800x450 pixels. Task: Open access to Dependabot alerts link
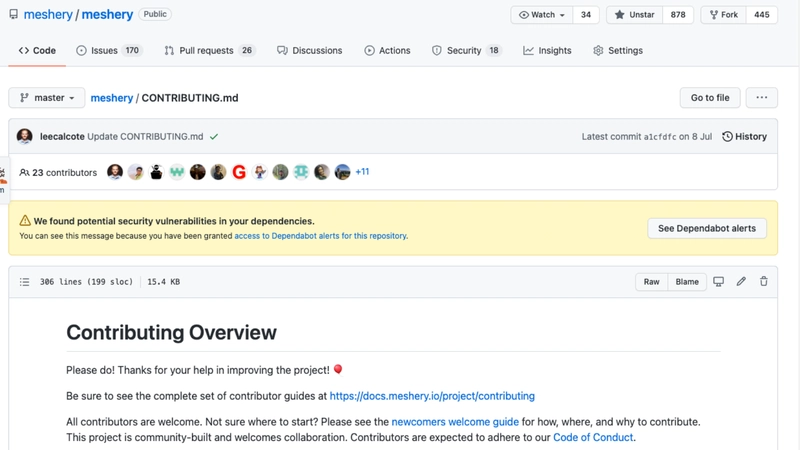(x=320, y=236)
